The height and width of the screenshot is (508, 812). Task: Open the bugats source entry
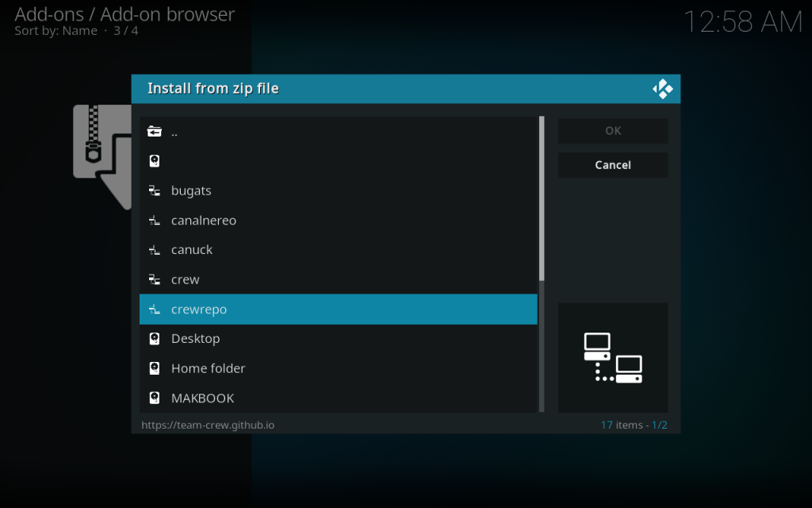[191, 190]
